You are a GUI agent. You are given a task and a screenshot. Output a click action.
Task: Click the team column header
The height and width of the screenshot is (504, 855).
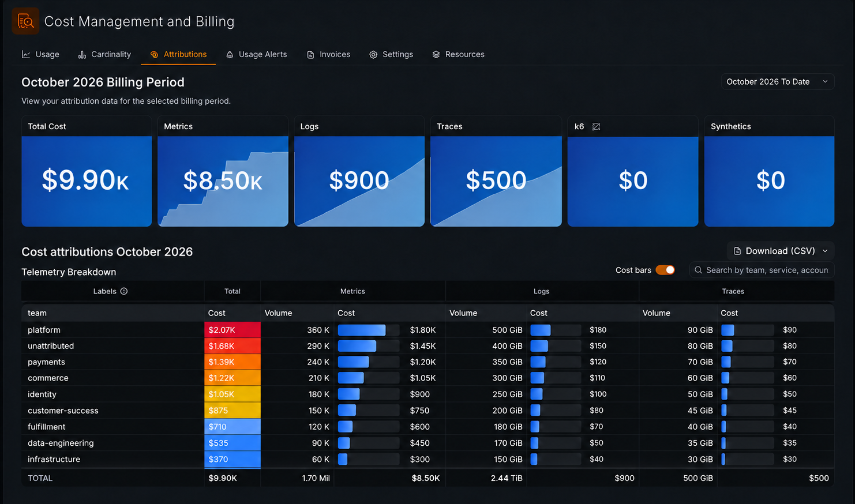coord(37,313)
